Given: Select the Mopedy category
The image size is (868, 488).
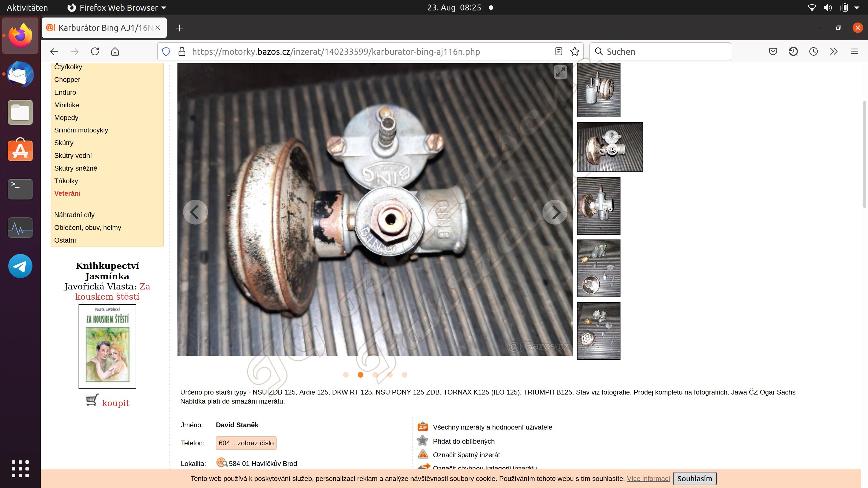Looking at the screenshot, I should (66, 117).
